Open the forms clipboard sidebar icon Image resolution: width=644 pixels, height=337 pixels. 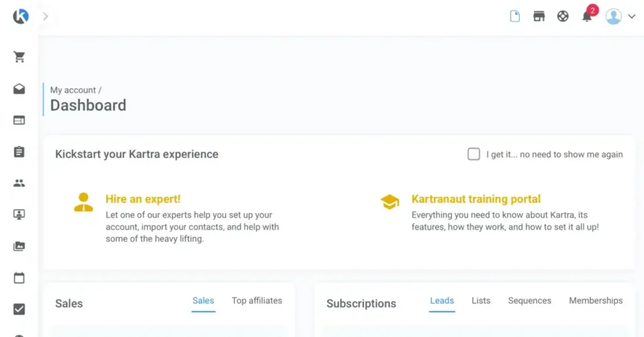19,152
